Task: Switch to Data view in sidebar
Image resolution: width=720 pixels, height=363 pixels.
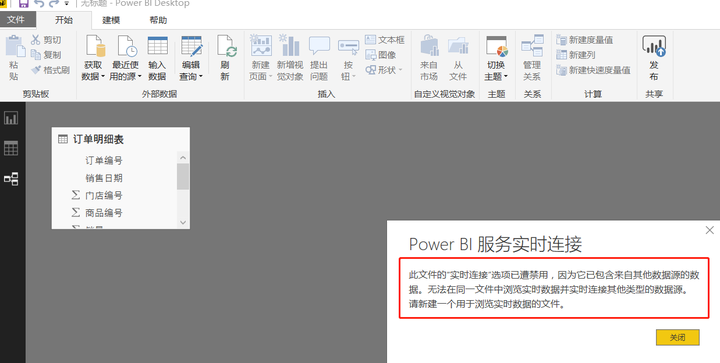Action: (x=11, y=148)
